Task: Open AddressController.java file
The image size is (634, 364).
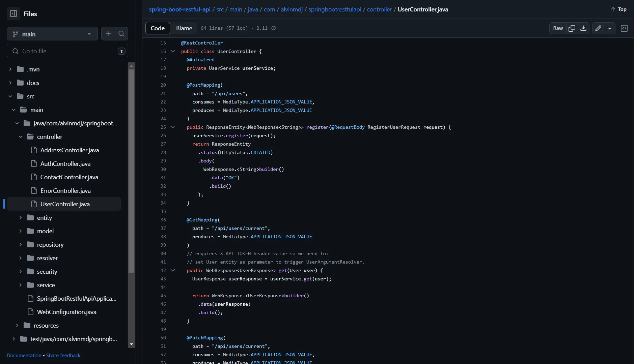Action: coord(70,150)
